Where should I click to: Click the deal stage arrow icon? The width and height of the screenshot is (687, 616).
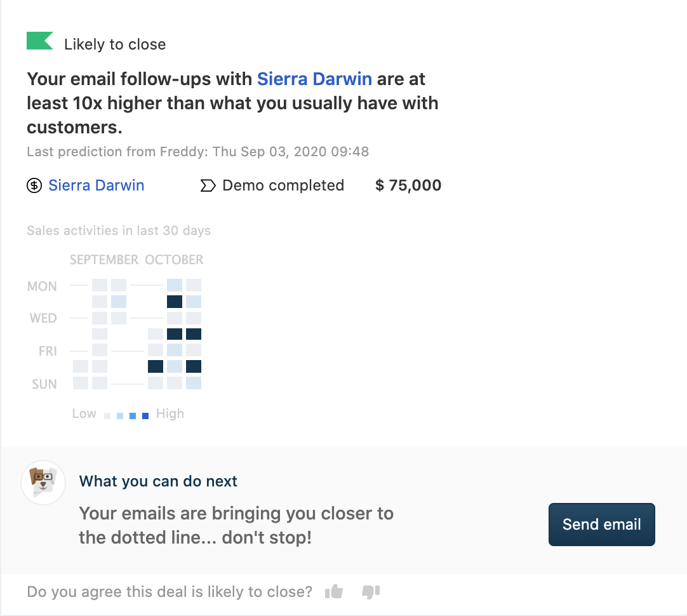click(x=208, y=185)
